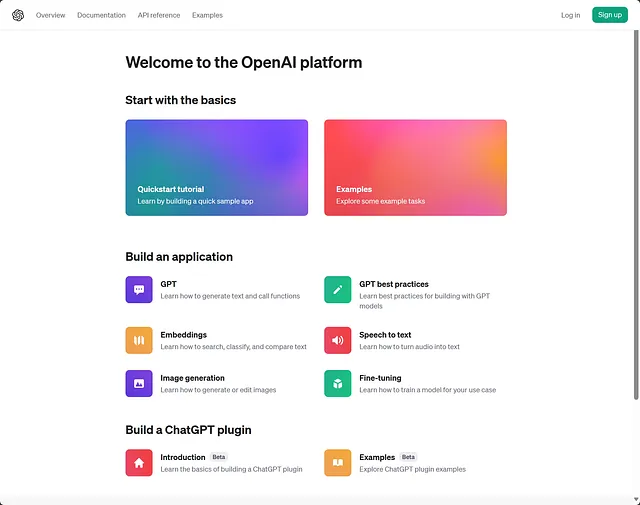
Task: Click the GPT title link
Action: tap(169, 284)
